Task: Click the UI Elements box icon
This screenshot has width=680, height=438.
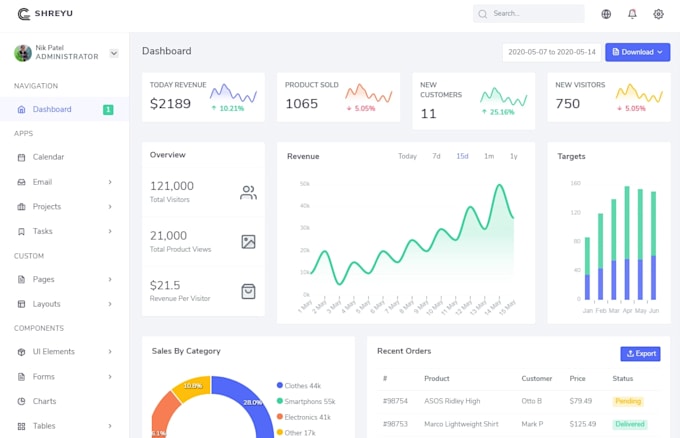Action: pos(21,352)
